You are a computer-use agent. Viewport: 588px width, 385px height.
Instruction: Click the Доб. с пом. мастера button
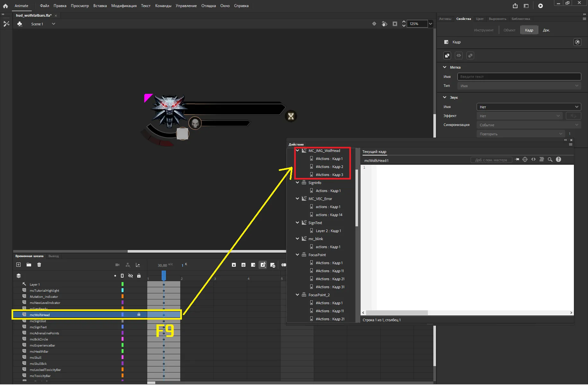click(x=491, y=159)
